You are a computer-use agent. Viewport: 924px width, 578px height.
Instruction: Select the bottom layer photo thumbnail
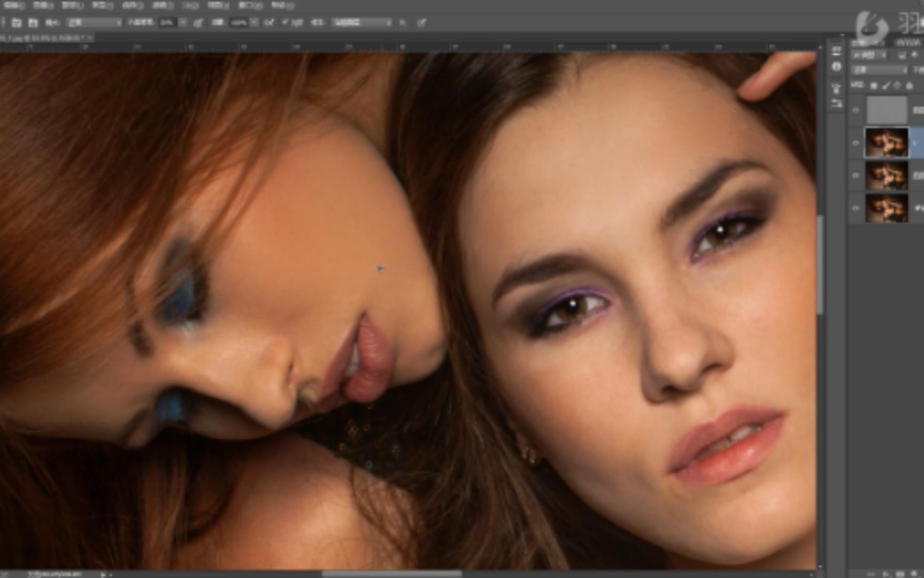click(x=887, y=208)
